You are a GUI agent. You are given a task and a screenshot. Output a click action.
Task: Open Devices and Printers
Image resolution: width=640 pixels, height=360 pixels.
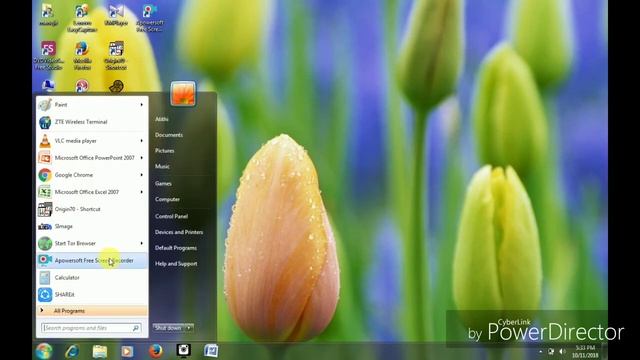click(179, 232)
